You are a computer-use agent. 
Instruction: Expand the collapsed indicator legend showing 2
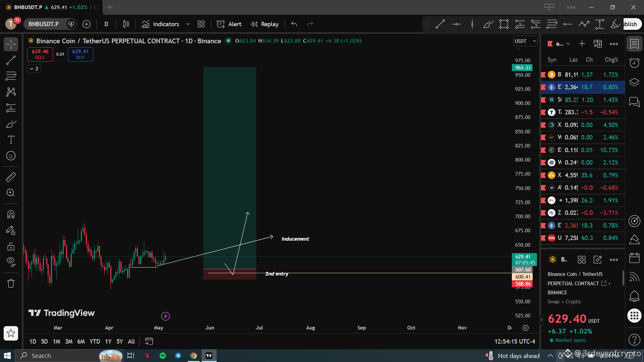tap(34, 69)
